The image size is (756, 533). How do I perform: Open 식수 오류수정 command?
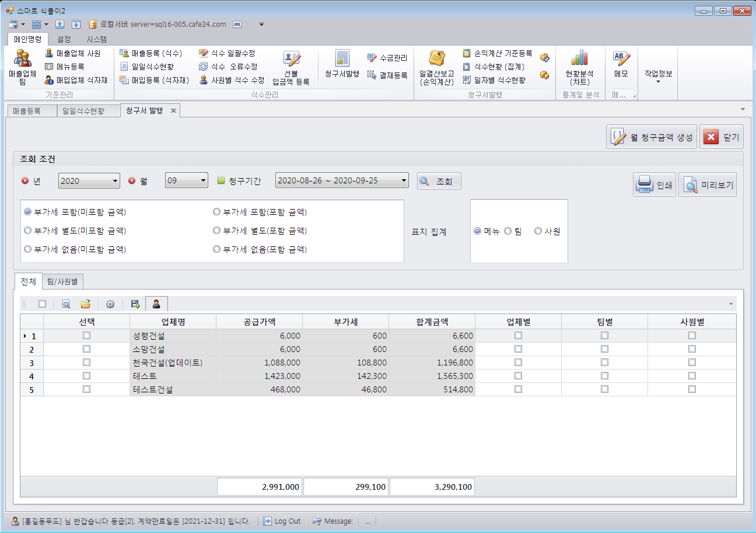tap(228, 67)
